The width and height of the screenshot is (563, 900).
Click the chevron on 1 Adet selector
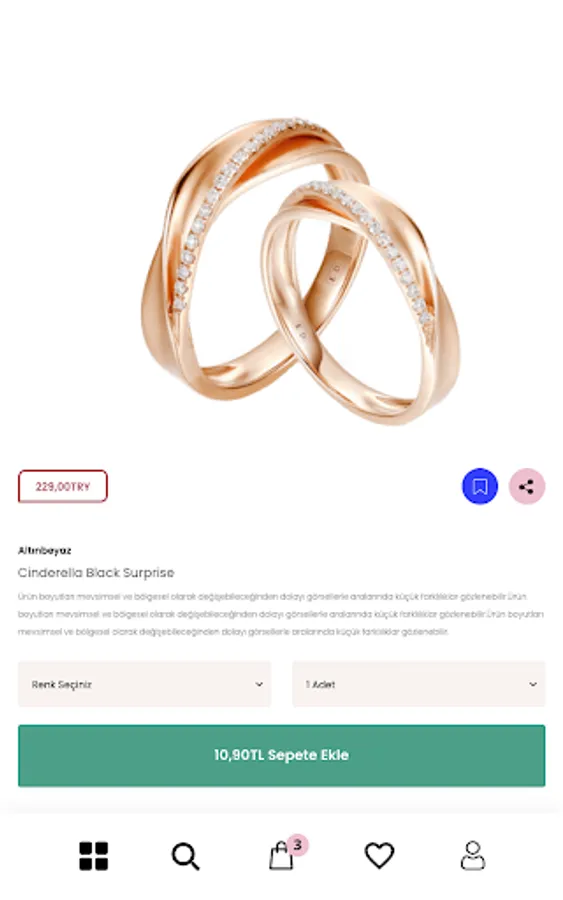click(x=533, y=684)
